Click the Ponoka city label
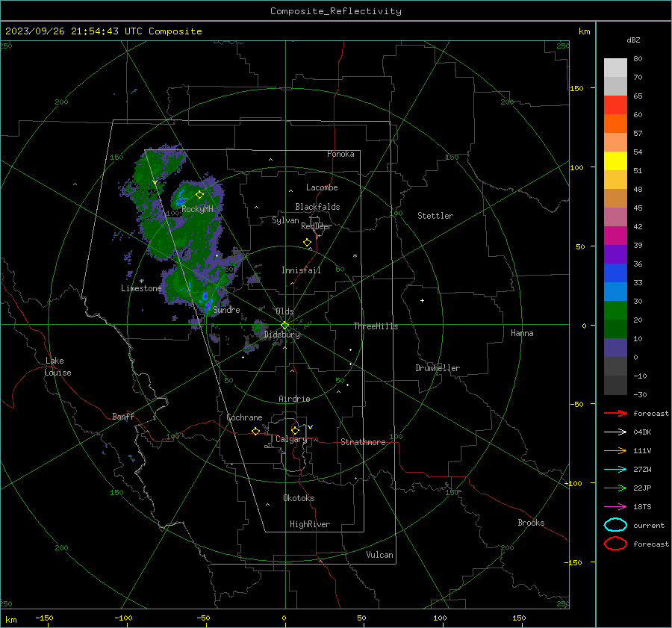The image size is (672, 628). (x=340, y=154)
